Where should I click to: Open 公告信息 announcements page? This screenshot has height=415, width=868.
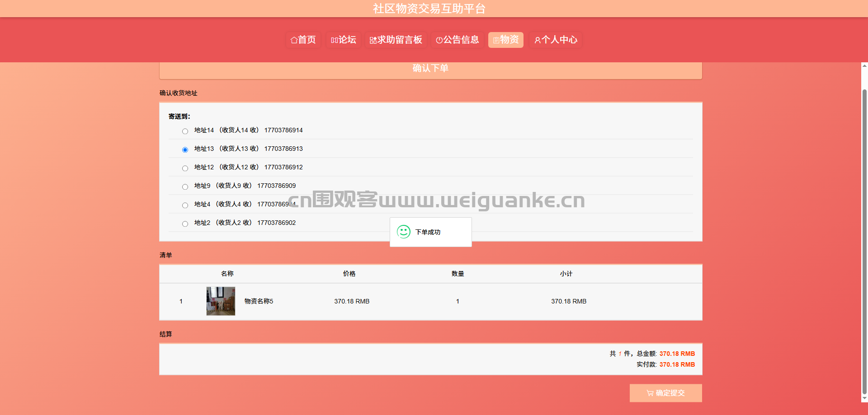(458, 40)
